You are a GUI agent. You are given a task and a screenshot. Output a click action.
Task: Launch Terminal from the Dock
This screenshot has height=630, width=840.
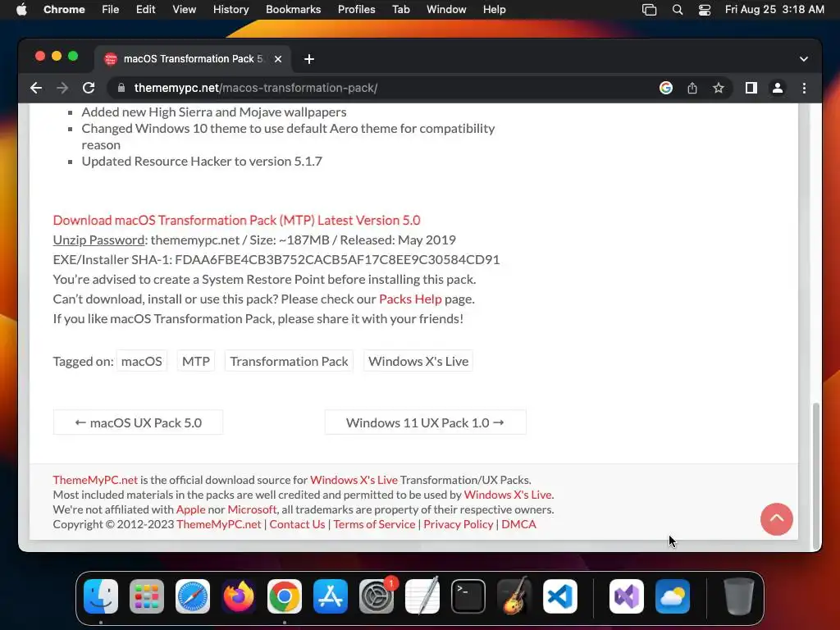pos(468,596)
